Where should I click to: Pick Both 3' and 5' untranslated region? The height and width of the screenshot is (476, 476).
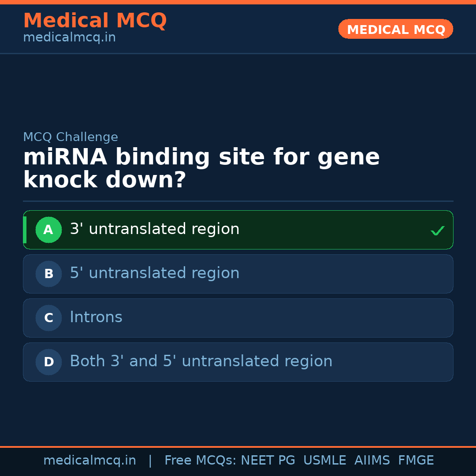click(x=201, y=361)
